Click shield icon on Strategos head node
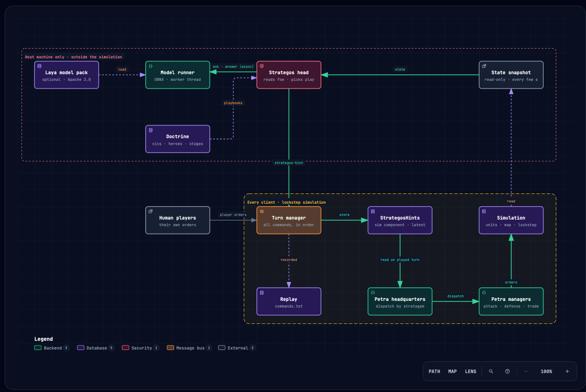586x392 pixels. [262, 66]
